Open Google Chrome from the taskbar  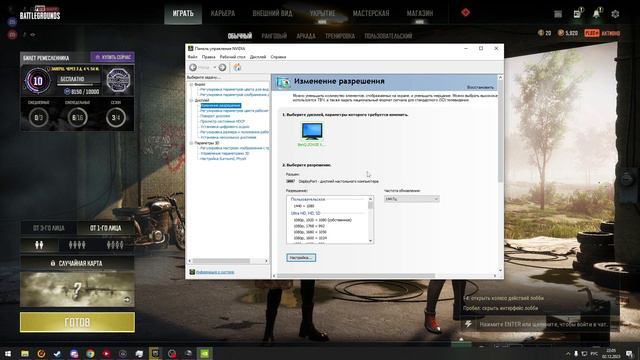[90, 353]
